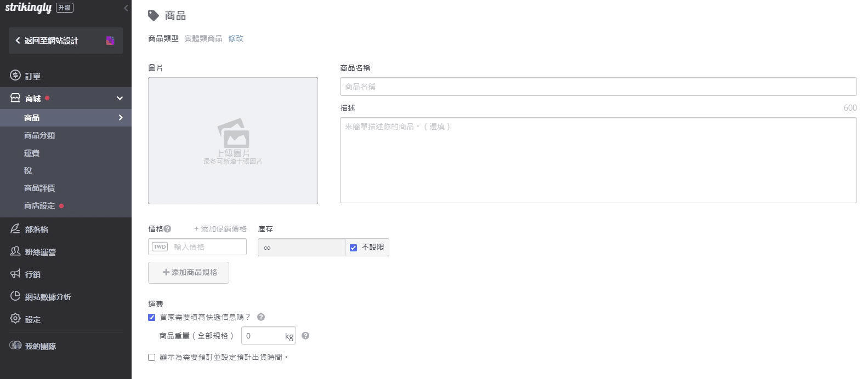
Task: Click the 600 character counter text
Action: 850,108
